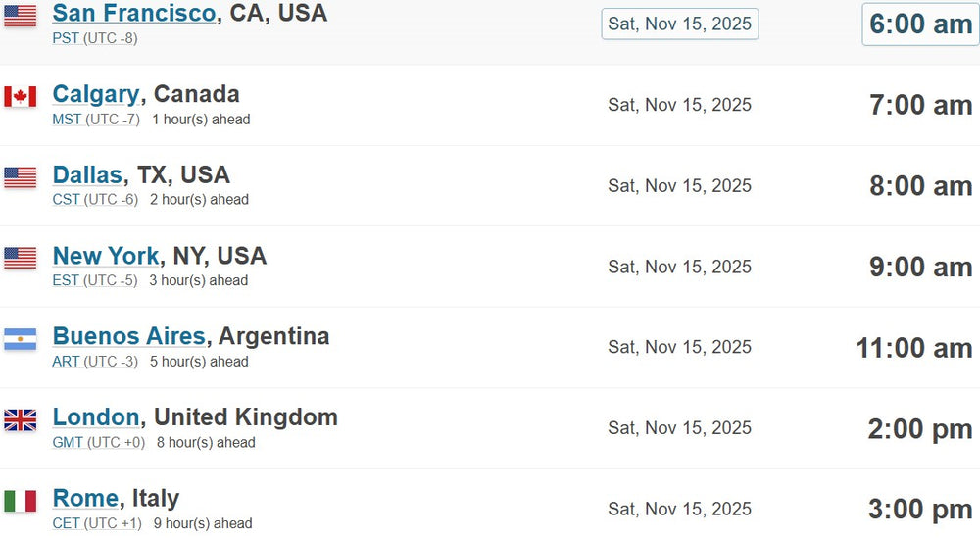The width and height of the screenshot is (980, 538).
Task: Click the CET (UTC +1) time zone link
Action: point(97,523)
